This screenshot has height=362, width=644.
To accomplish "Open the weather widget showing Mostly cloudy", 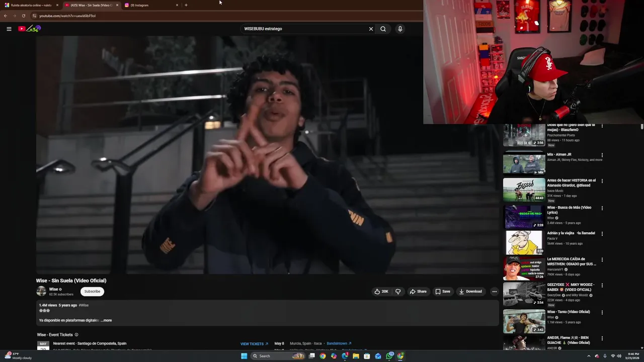I will pos(19,356).
